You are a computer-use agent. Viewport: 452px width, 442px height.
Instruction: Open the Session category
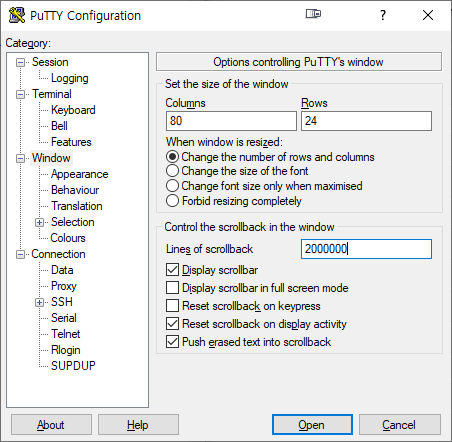[50, 62]
